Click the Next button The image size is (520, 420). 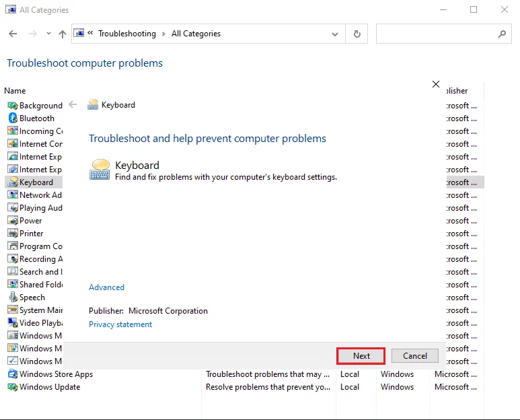coord(361,356)
